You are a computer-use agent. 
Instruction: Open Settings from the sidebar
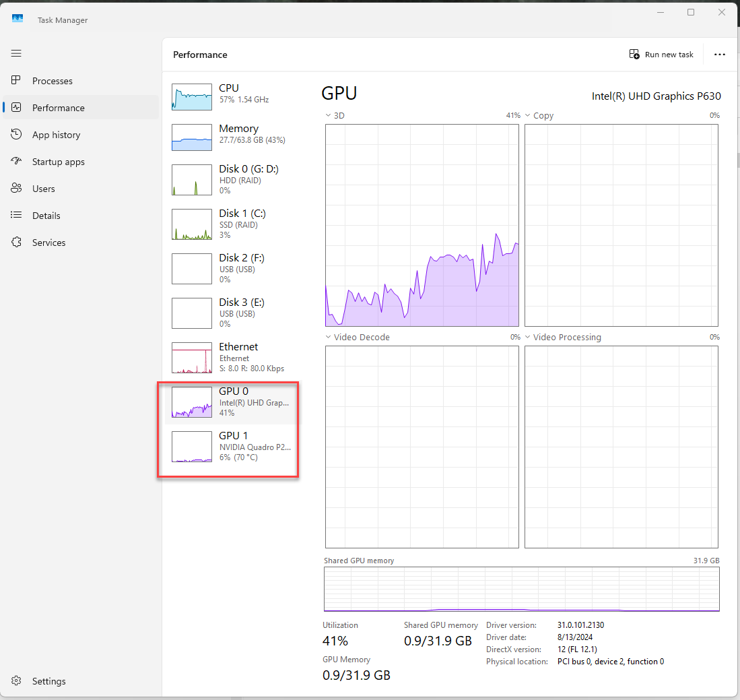(81, 680)
